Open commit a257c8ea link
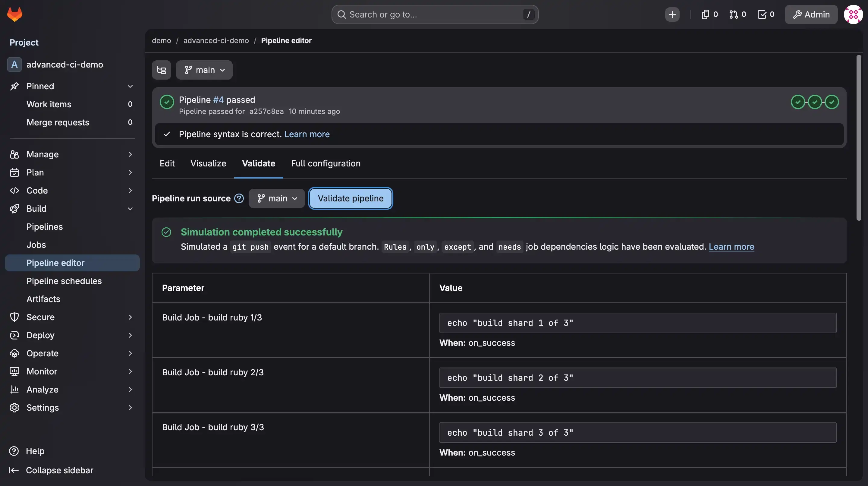Screen dimensions: 868x486 point(266,111)
